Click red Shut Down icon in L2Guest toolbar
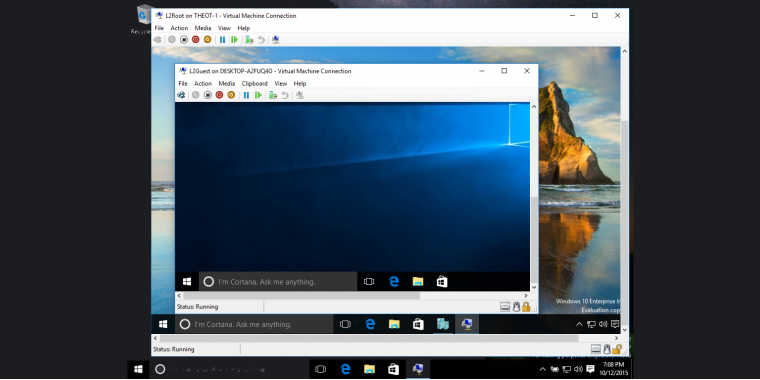This screenshot has height=380, width=760. (x=219, y=95)
